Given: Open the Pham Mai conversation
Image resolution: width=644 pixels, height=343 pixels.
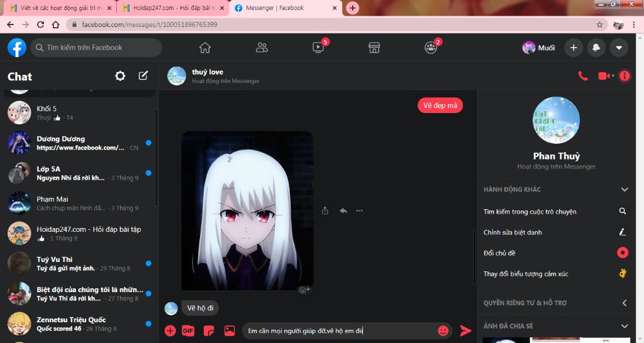Looking at the screenshot, I should (80, 203).
